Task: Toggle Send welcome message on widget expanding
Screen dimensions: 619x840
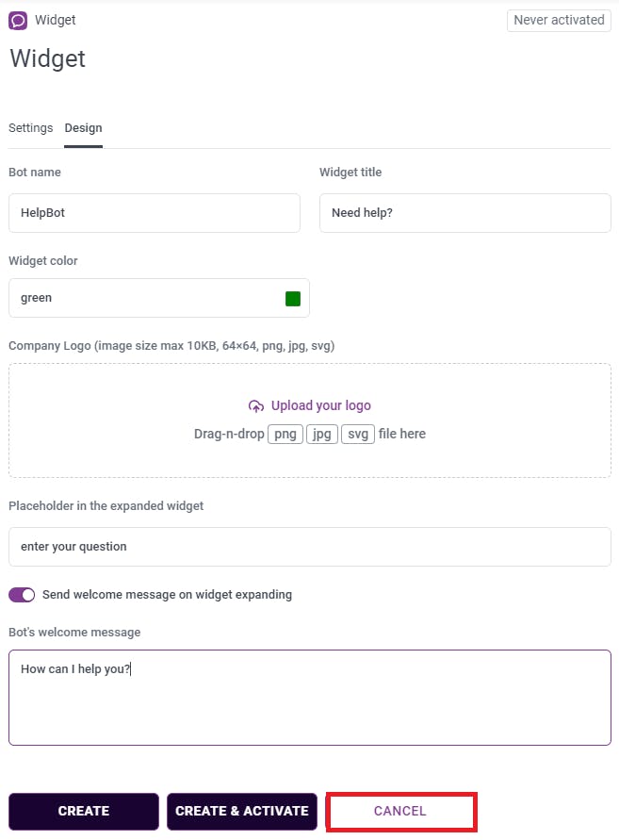Action: pyautogui.click(x=22, y=595)
